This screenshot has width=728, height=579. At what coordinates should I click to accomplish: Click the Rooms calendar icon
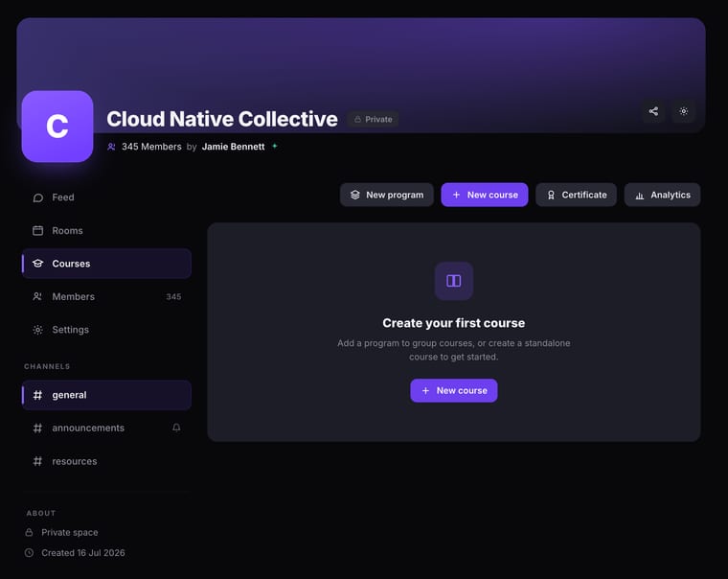38,230
